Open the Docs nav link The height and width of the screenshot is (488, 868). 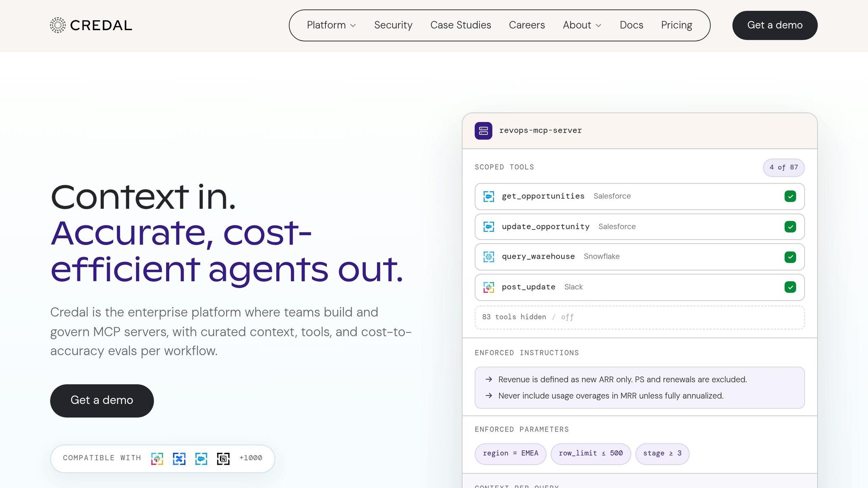(x=632, y=25)
